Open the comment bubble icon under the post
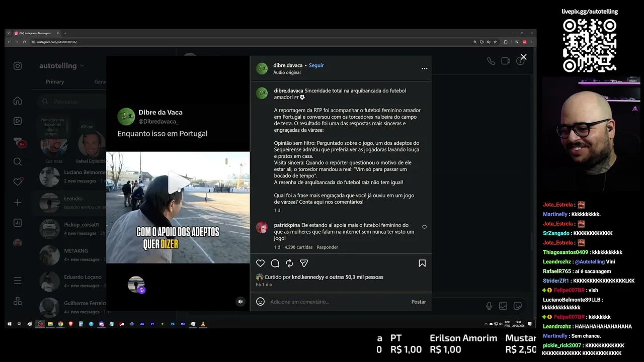Image resolution: width=644 pixels, height=362 pixels. (275, 263)
